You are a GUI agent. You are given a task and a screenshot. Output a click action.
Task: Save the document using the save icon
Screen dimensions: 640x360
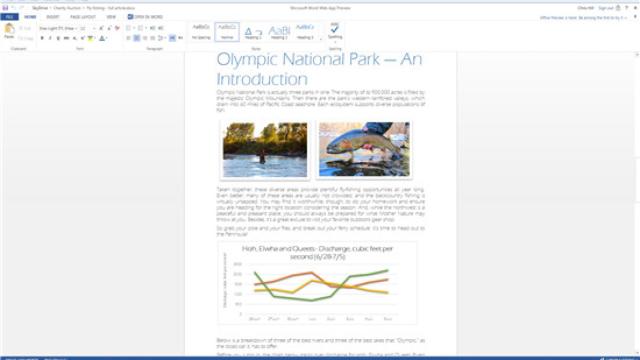point(5,8)
